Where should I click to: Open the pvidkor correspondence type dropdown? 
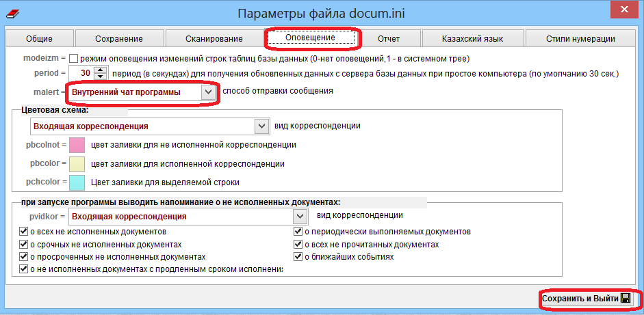[x=299, y=217]
